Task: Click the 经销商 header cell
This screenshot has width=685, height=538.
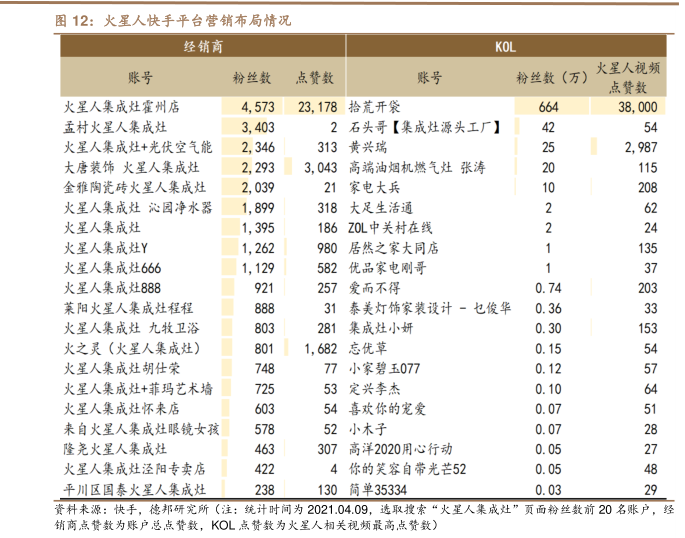Action: 203,47
